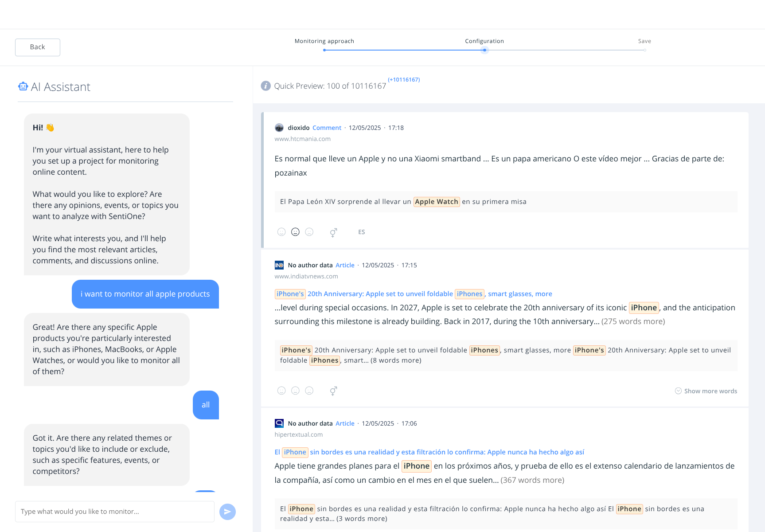Screen dimensions: 765x532
Task: Expand Show more words
Action: (706, 391)
